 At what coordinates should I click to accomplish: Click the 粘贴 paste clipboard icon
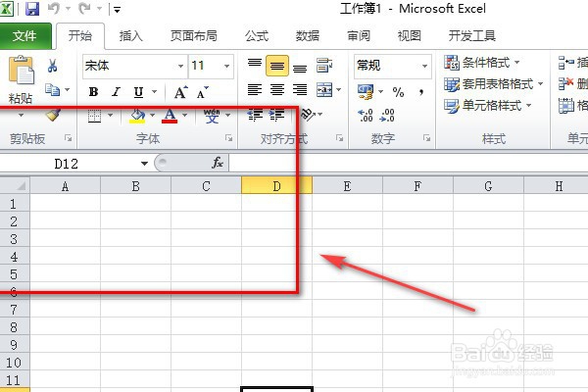tap(21, 70)
